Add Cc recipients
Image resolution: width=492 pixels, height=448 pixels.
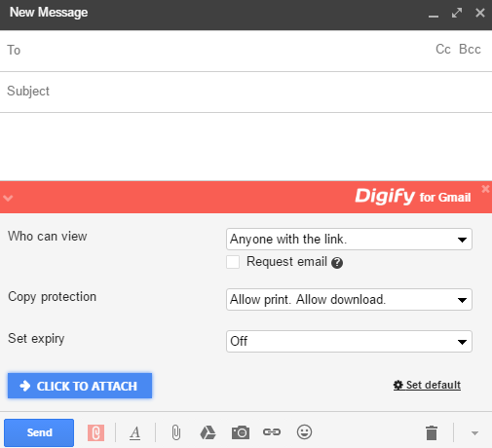tap(443, 50)
